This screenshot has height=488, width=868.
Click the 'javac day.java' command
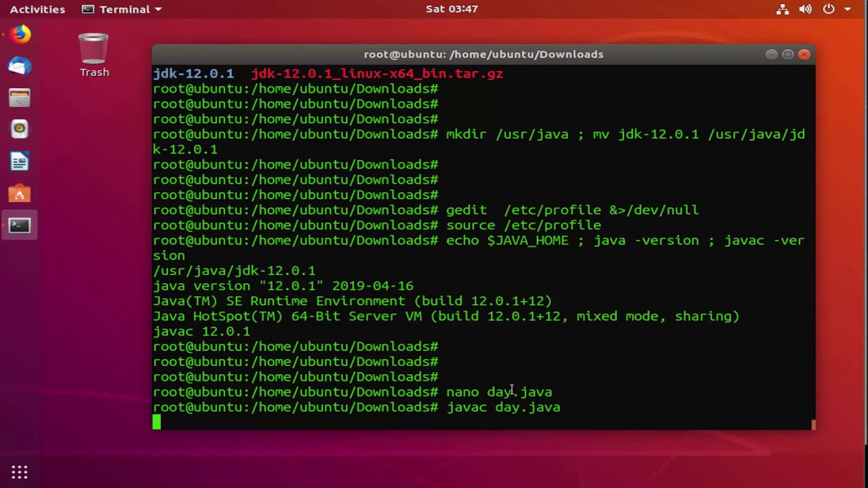coord(503,407)
